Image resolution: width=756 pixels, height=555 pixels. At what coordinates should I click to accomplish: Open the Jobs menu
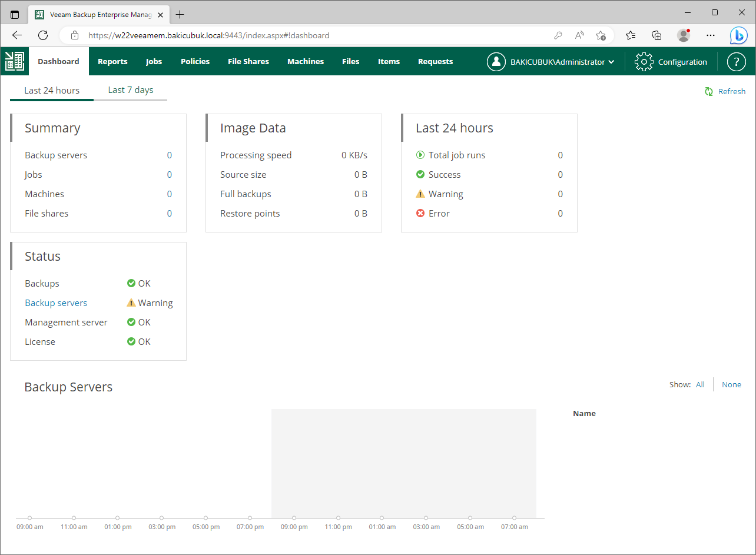pos(154,61)
